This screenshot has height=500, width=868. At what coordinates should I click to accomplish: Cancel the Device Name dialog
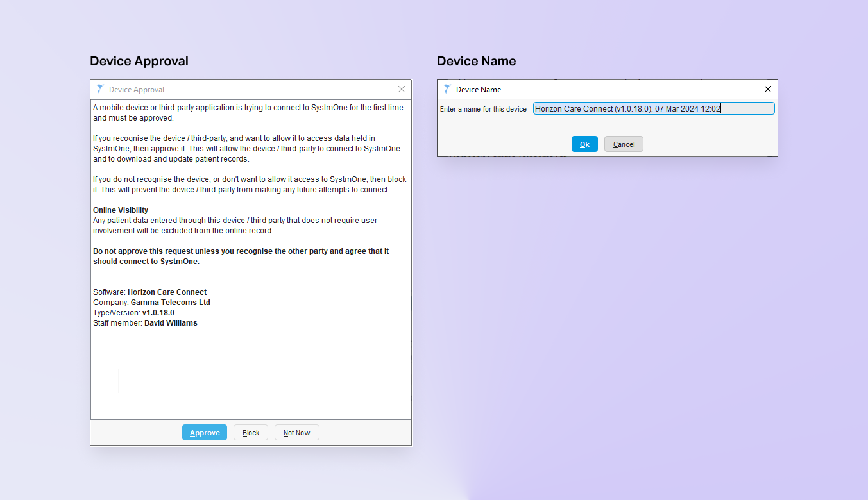pos(624,144)
